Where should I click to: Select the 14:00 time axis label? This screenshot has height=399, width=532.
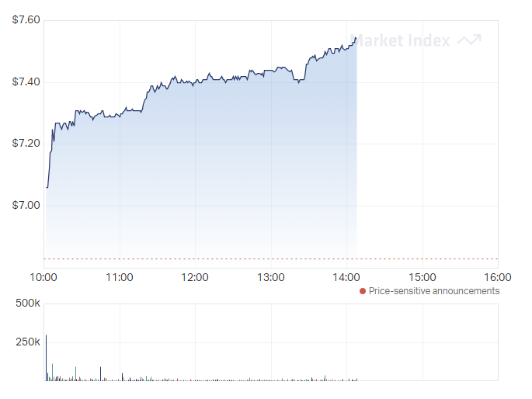[346, 277]
